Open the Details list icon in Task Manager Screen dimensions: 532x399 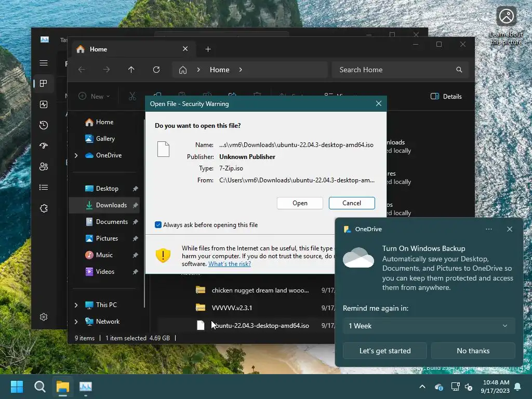click(x=44, y=187)
